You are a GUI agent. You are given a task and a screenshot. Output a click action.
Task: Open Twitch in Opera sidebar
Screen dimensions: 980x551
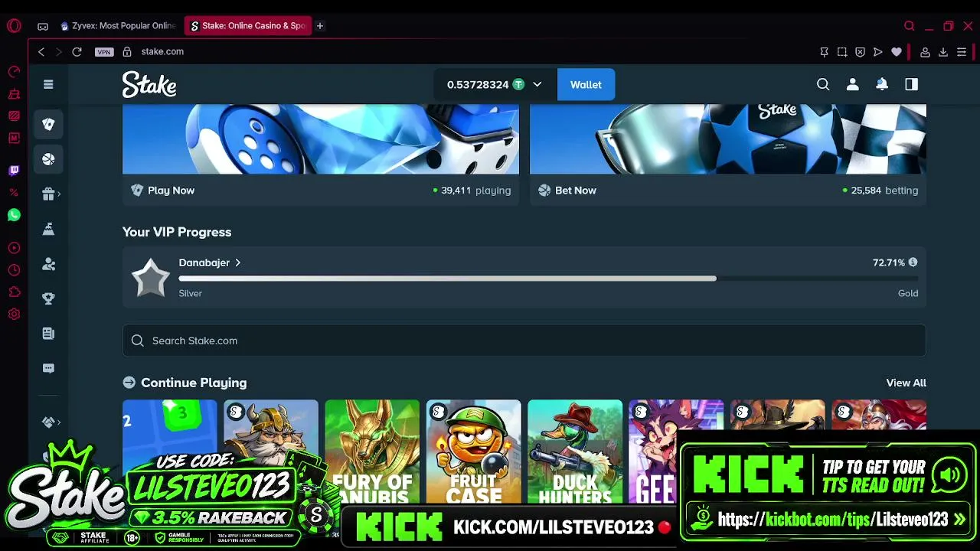click(14, 170)
